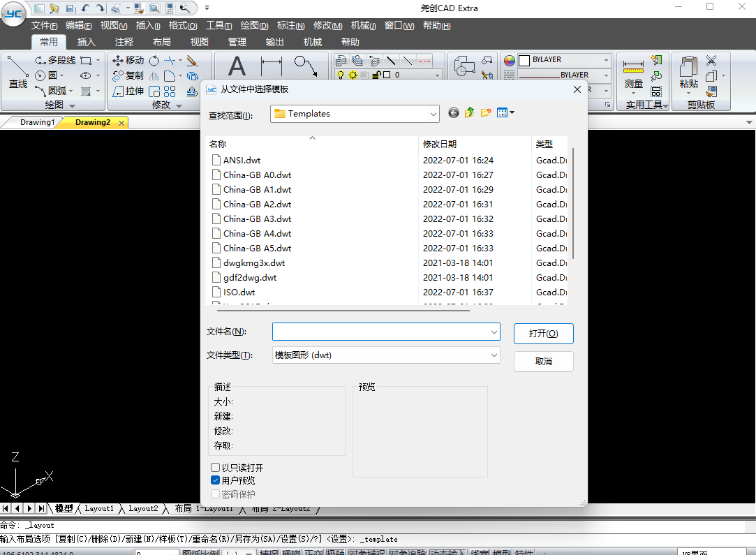Open the layer 0 dropdown list

437,75
